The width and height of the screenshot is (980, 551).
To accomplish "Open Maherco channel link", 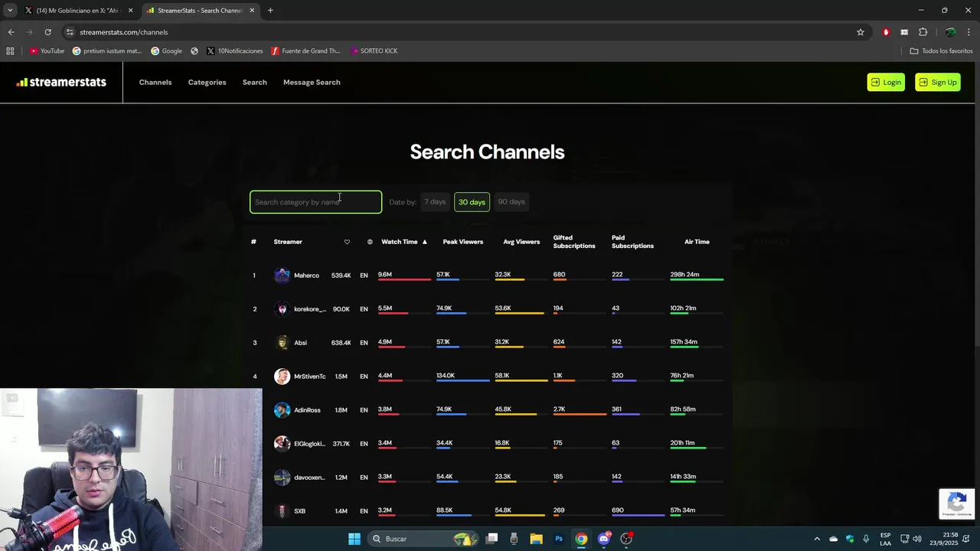I will (306, 275).
